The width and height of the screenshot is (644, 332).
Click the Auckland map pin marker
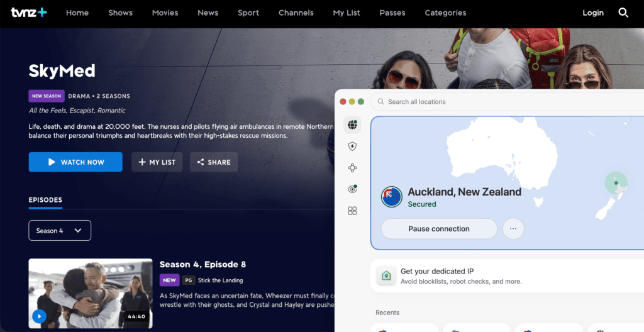pos(616,183)
